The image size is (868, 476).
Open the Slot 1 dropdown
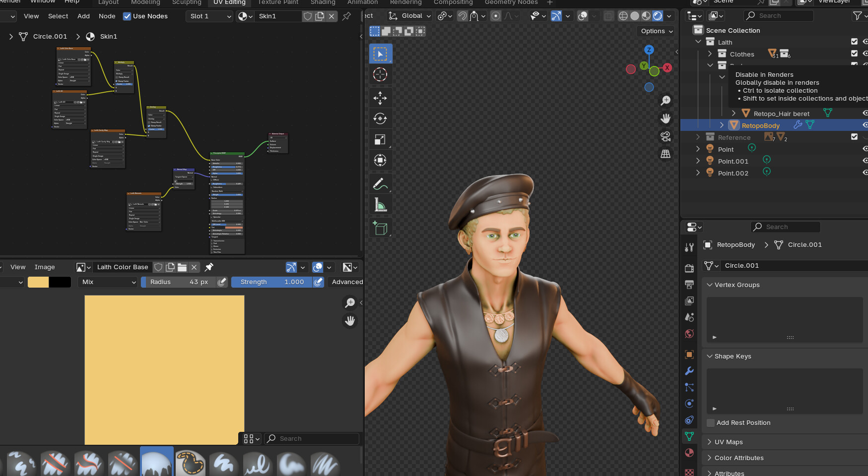tap(209, 16)
